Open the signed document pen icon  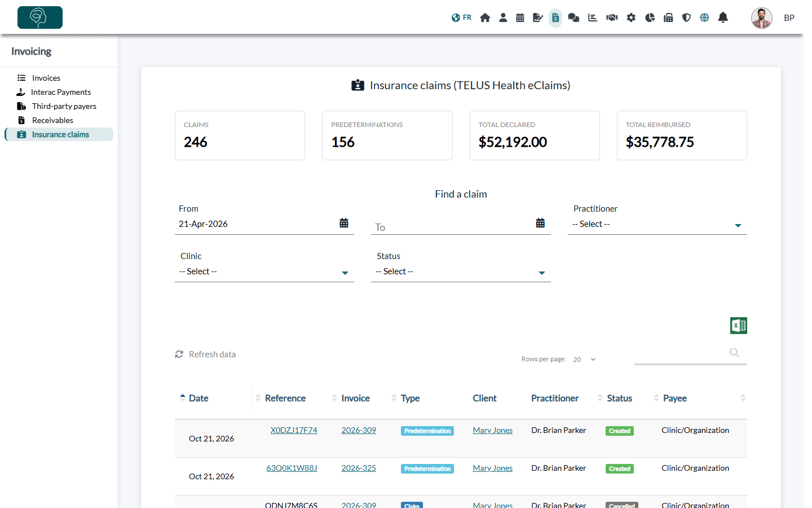click(x=538, y=17)
